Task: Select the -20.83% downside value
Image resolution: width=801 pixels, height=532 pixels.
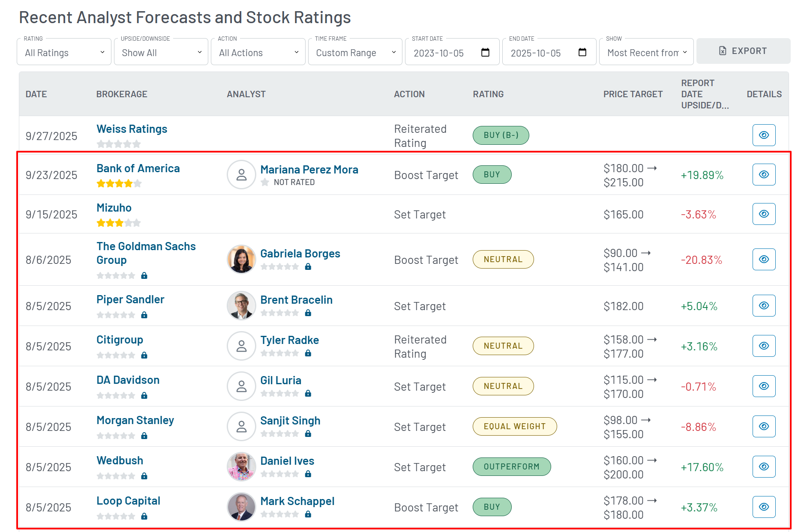Action: coord(702,260)
